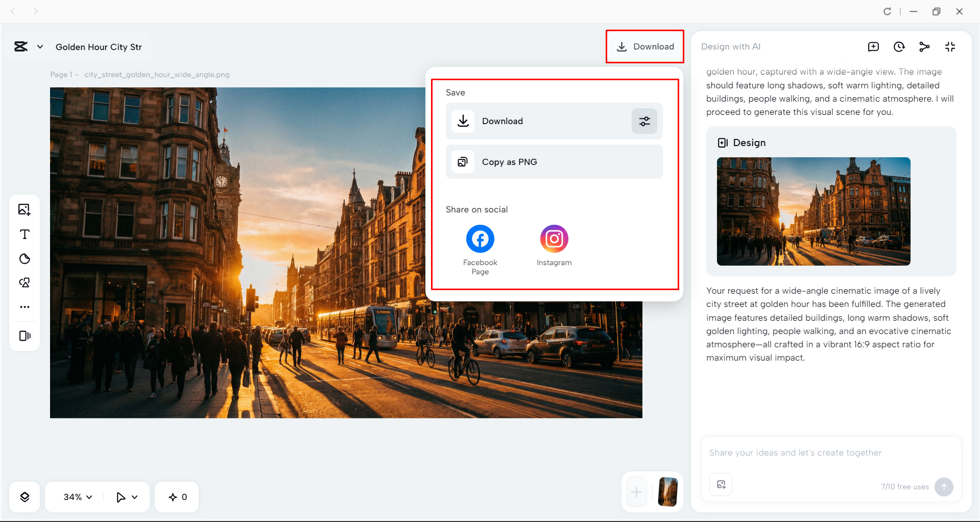Click the Facebook Page share icon
This screenshot has height=522, width=980.
coord(480,239)
